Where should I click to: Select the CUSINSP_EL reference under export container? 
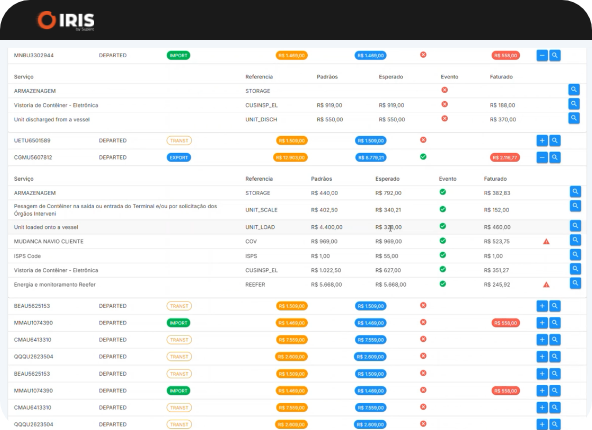(x=261, y=270)
